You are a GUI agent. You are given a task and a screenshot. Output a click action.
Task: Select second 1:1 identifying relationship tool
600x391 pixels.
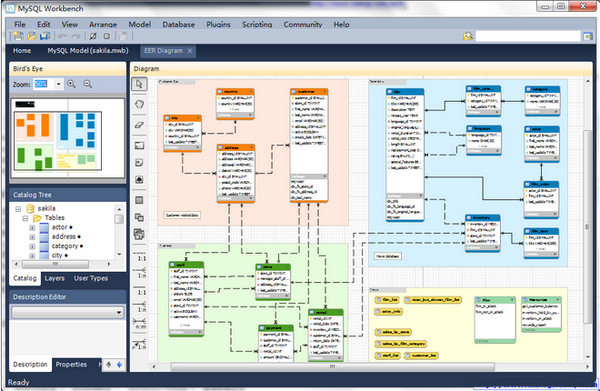click(140, 291)
